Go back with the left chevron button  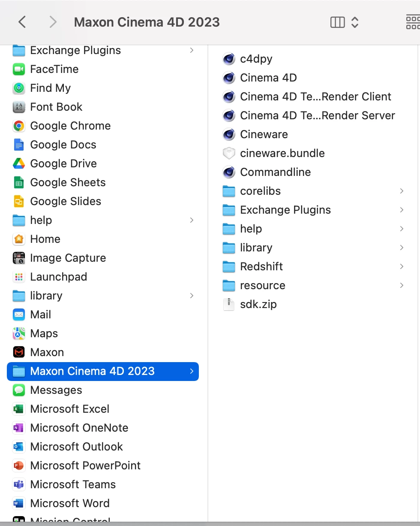point(22,22)
